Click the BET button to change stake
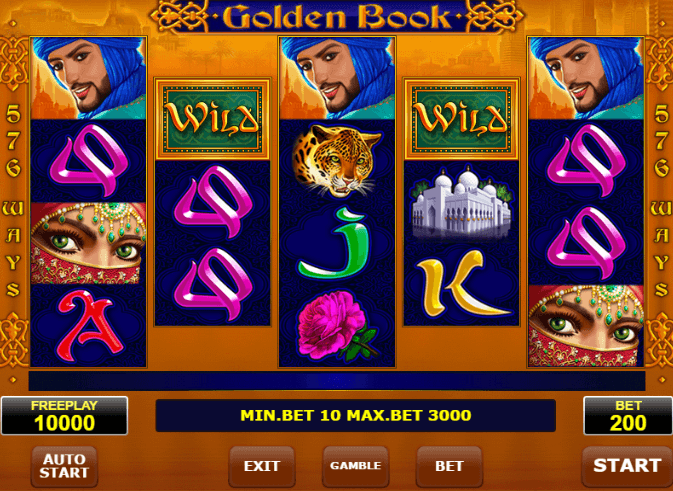Screen dimensions: 673x491 click(x=449, y=466)
